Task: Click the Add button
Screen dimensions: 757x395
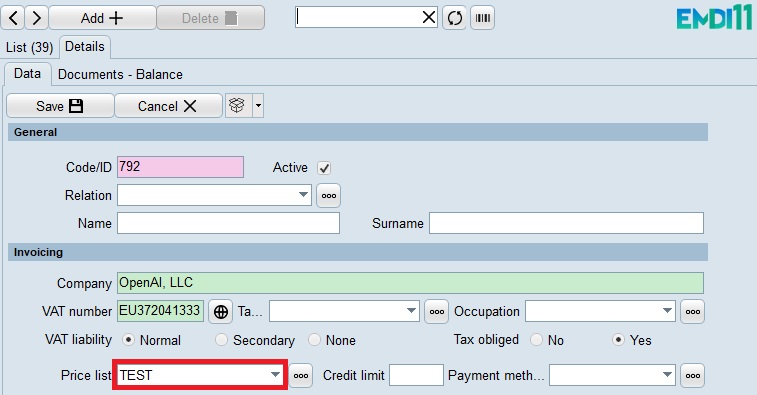Action: (102, 18)
